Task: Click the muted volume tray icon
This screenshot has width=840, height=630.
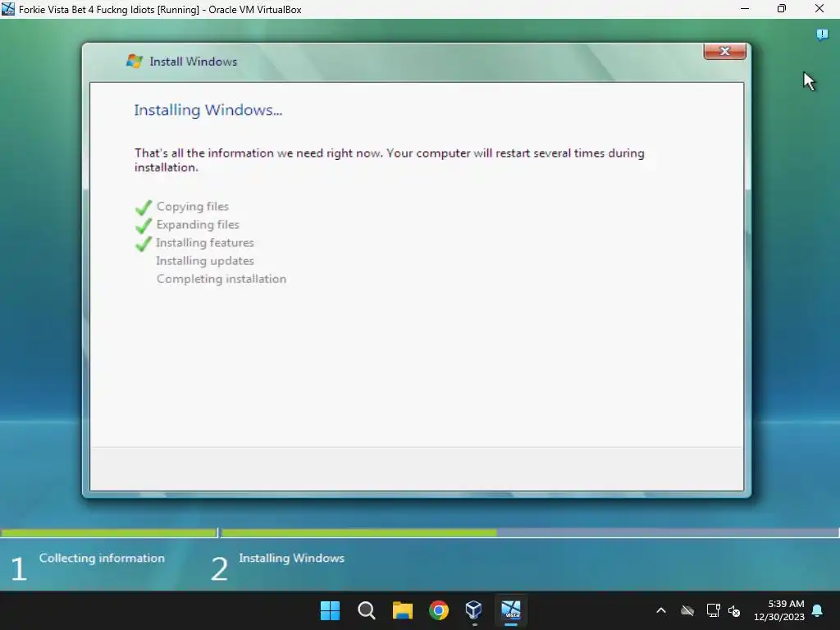Action: point(734,610)
